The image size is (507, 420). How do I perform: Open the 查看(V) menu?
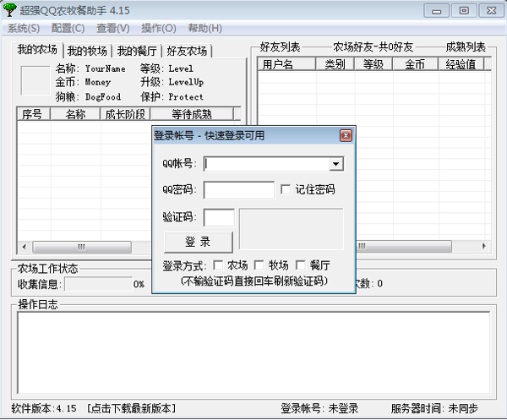coord(113,29)
